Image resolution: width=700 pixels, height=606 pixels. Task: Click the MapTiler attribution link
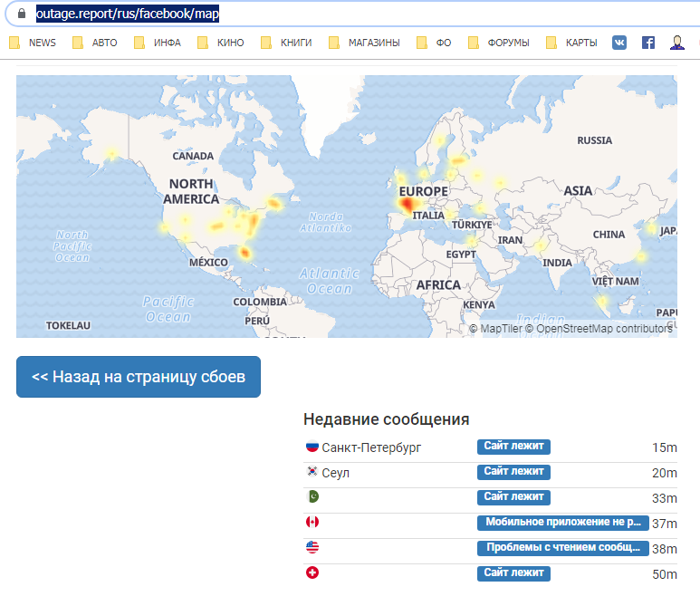(495, 329)
